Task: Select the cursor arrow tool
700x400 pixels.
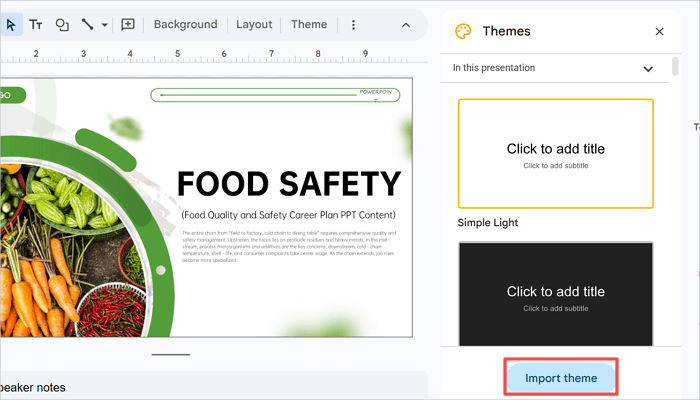Action: pyautogui.click(x=11, y=25)
